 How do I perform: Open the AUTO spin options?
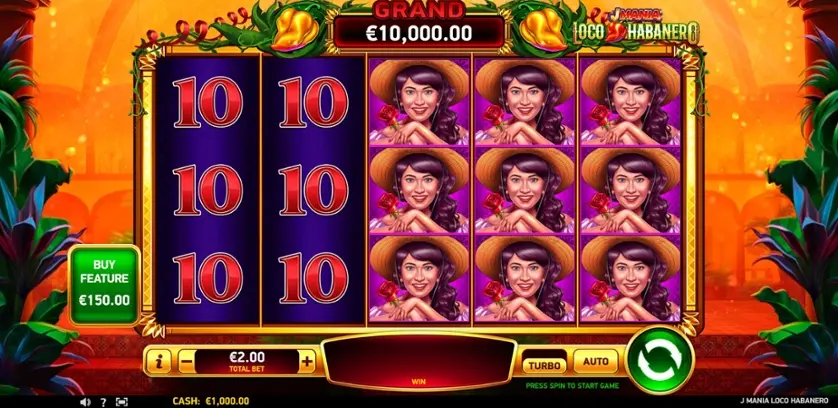pyautogui.click(x=595, y=361)
